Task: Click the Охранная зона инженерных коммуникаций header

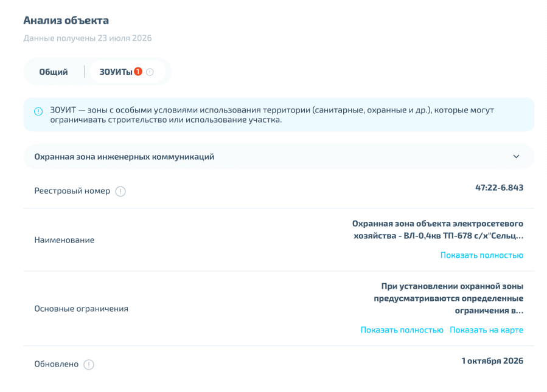Action: 279,156
